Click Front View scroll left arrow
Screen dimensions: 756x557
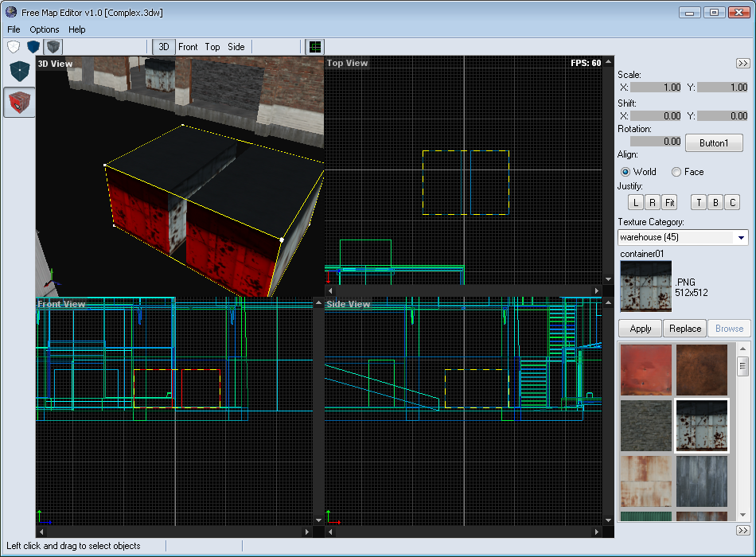pyautogui.click(x=41, y=532)
